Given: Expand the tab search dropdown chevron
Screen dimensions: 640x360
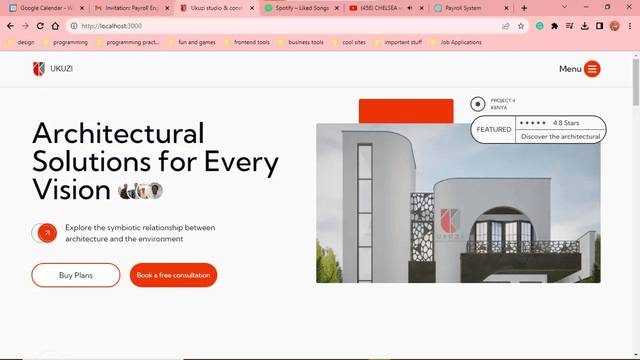Looking at the screenshot, I should point(564,7).
